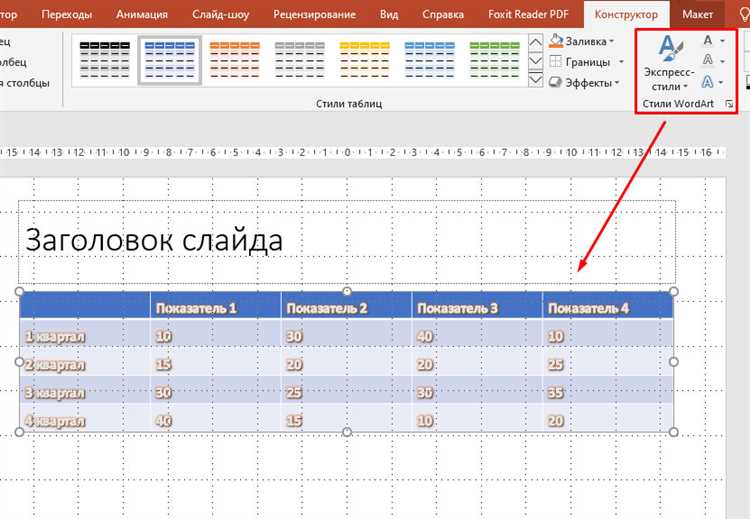
Task: Open the Эффекты dropdown arrow
Action: (x=617, y=83)
